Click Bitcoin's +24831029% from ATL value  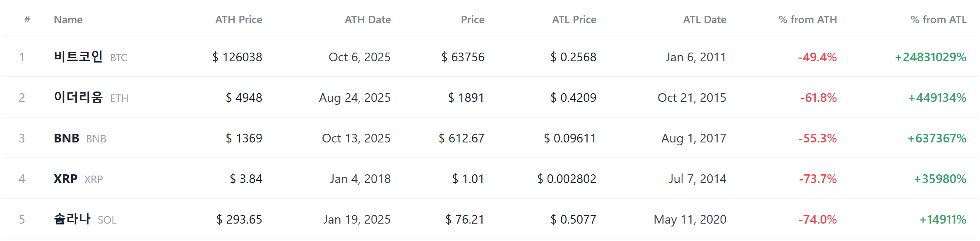pyautogui.click(x=930, y=57)
